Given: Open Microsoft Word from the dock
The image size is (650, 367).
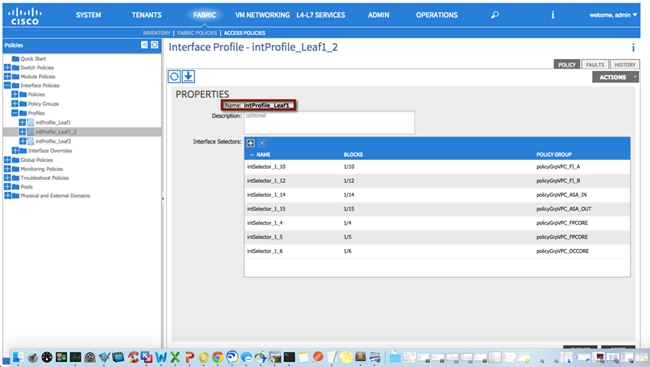Looking at the screenshot, I should (161, 357).
